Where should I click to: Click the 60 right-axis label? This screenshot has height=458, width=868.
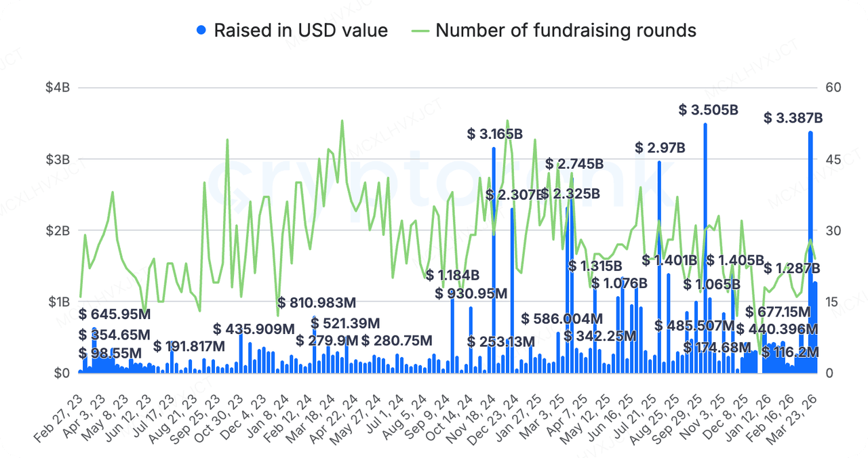[833, 87]
